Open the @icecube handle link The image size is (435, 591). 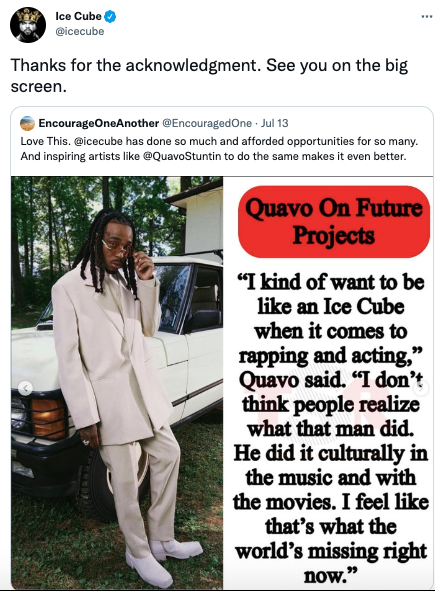coord(80,31)
